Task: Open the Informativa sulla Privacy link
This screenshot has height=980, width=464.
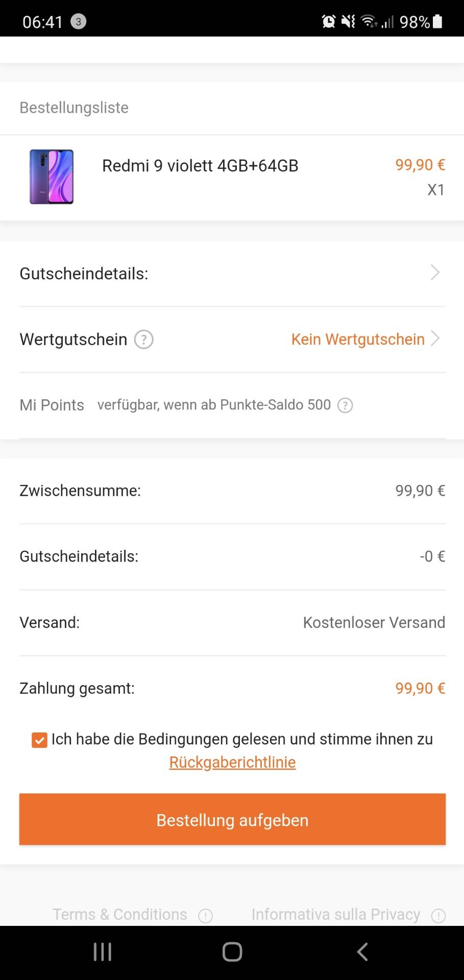Action: pos(335,914)
